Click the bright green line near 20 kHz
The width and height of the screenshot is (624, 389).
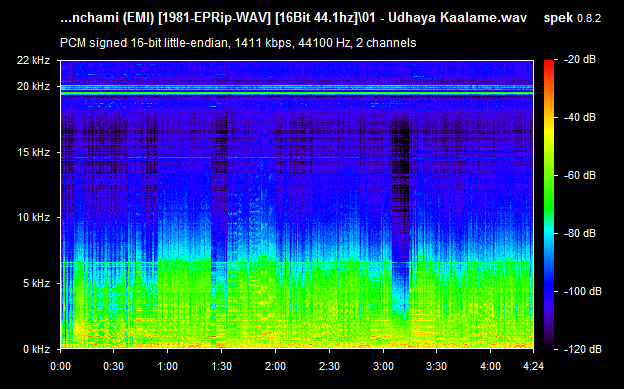[x=296, y=93]
